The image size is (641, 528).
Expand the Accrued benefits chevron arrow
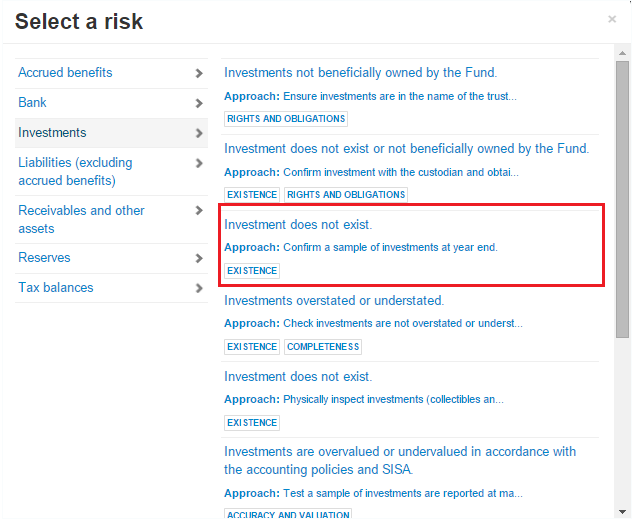(x=200, y=73)
